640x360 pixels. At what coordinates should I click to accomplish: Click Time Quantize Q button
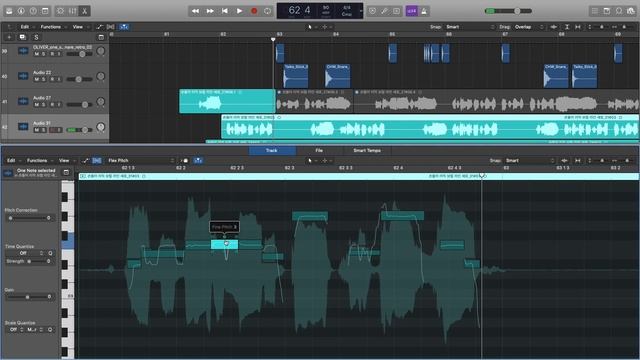point(50,253)
